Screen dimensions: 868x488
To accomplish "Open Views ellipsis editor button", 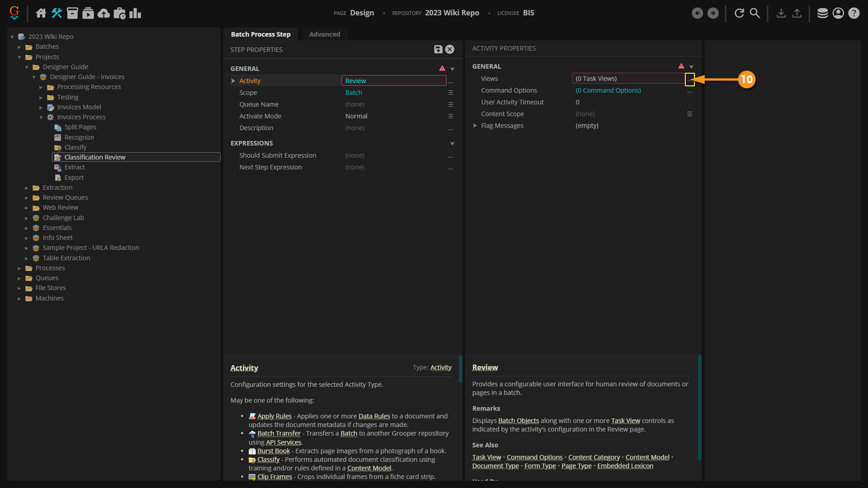I will pyautogui.click(x=689, y=79).
